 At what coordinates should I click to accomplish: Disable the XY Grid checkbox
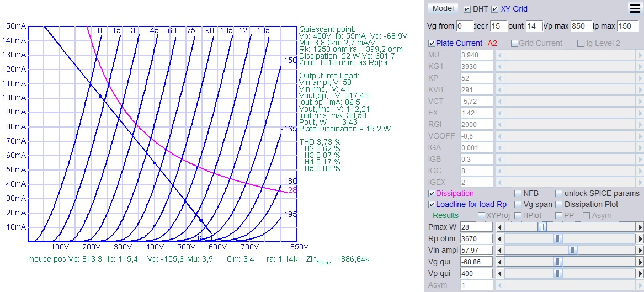click(495, 9)
